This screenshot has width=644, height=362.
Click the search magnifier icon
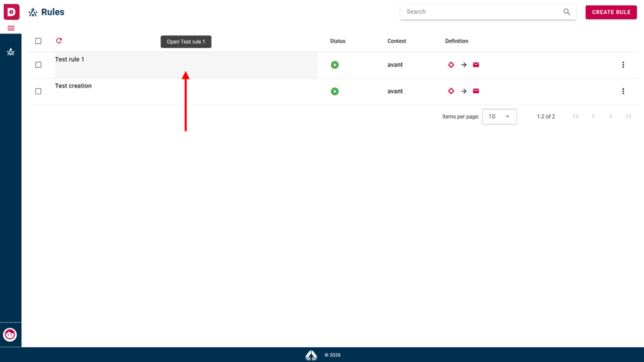coord(567,12)
